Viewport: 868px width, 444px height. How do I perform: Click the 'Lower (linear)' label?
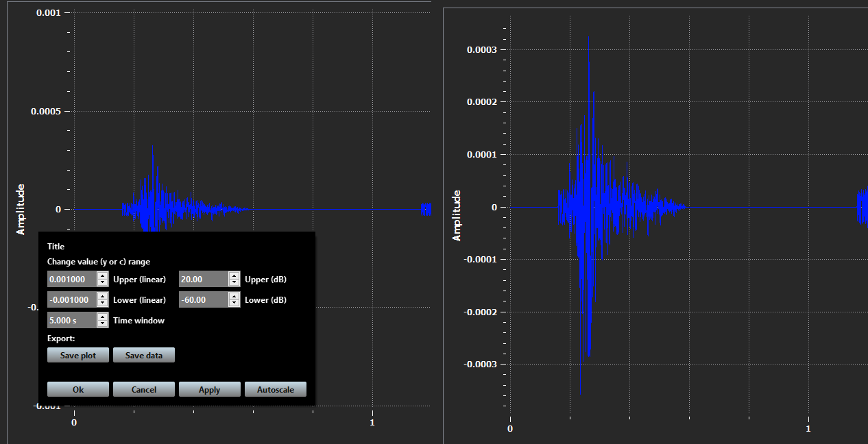pyautogui.click(x=139, y=300)
